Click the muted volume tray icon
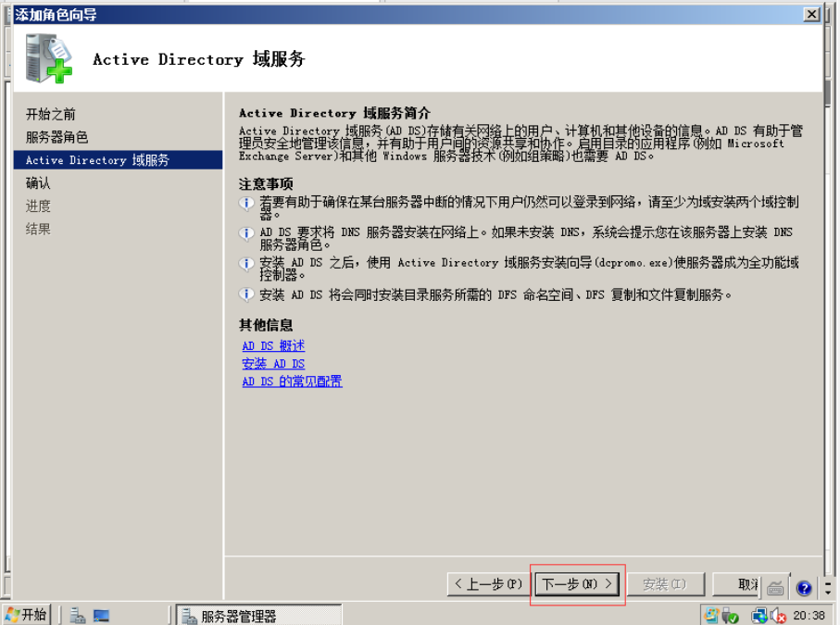Screen dimensions: 840x625 (x=777, y=616)
